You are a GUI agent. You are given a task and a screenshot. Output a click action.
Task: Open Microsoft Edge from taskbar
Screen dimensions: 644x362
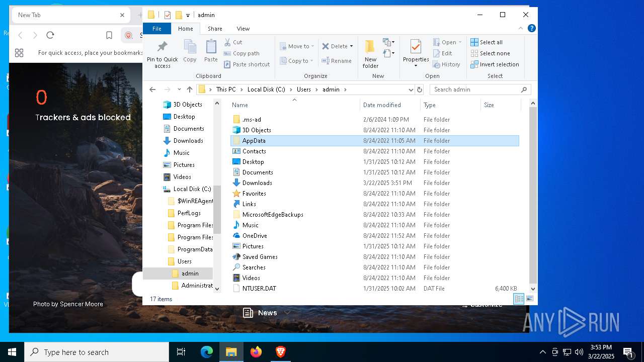(207, 352)
